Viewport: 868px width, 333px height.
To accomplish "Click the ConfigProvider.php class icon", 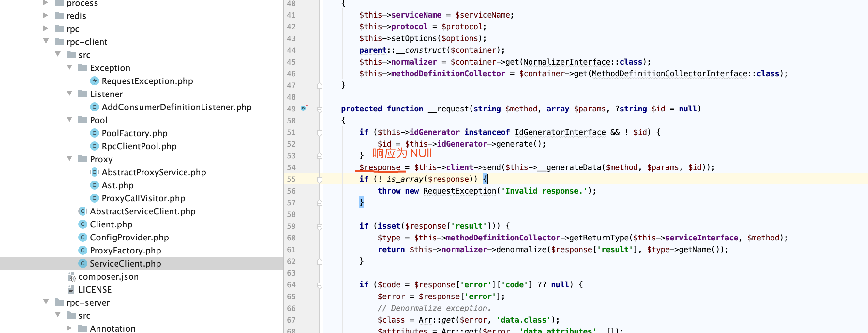I will [82, 238].
